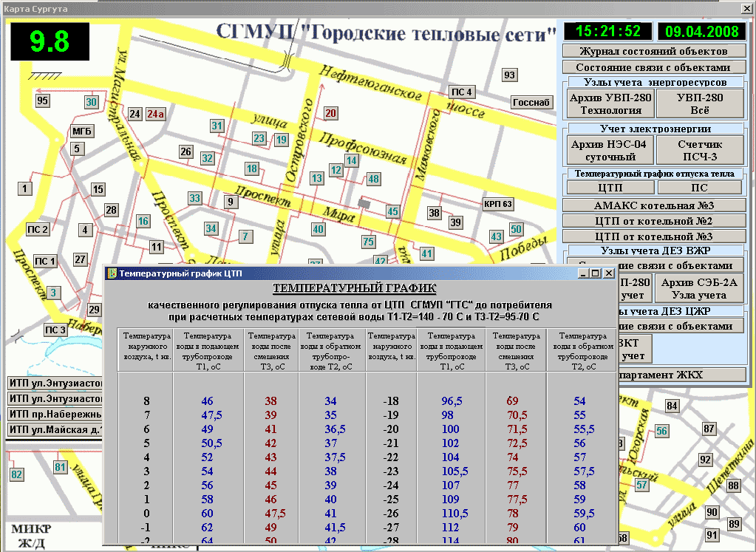Viewport: 756px width, 552px height.
Task: Click marker 82 in the bottom-left map area
Action: [16, 474]
